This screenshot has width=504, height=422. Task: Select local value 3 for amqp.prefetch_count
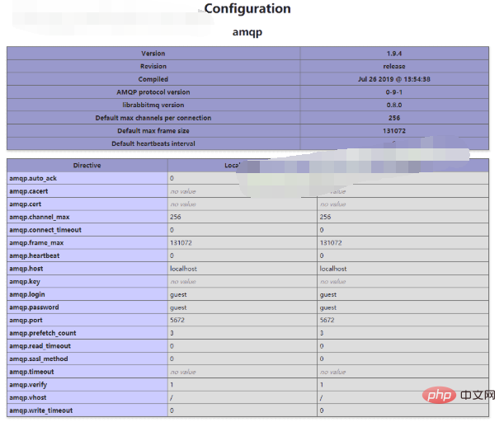172,333
